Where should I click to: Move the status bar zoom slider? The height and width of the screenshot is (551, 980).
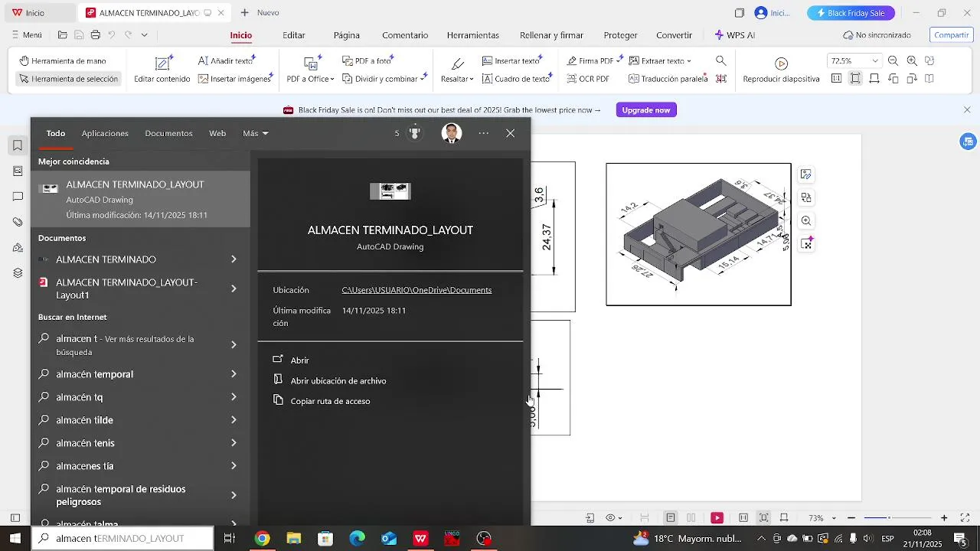coord(888,518)
